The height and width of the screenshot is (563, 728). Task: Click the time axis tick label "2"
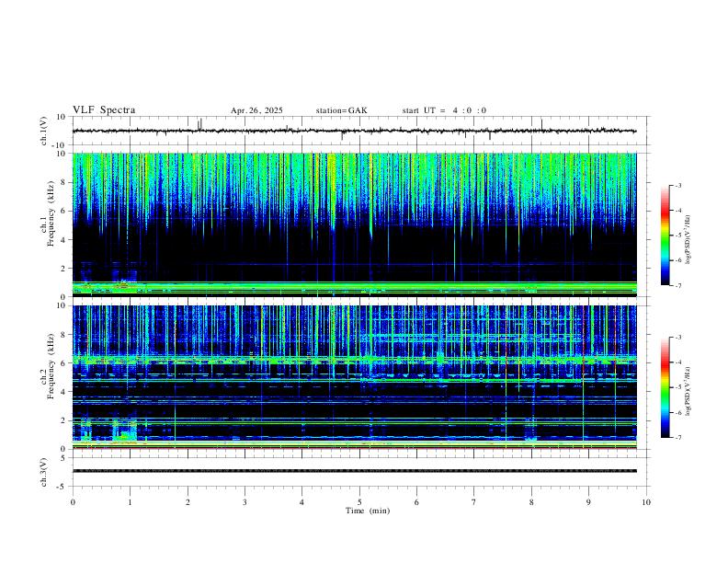(x=188, y=502)
